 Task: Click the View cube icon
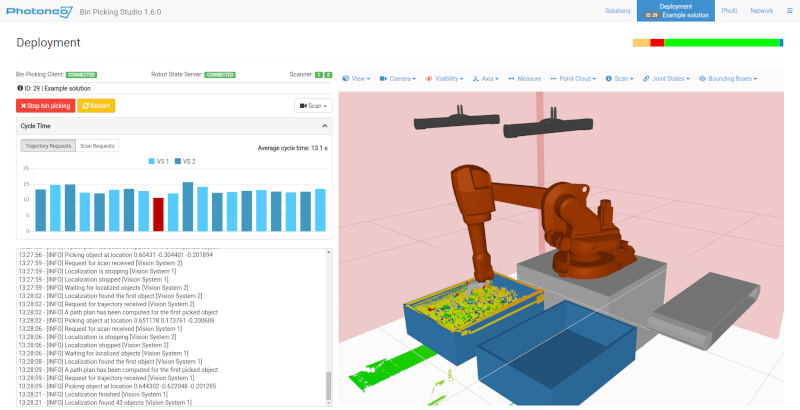tap(345, 79)
